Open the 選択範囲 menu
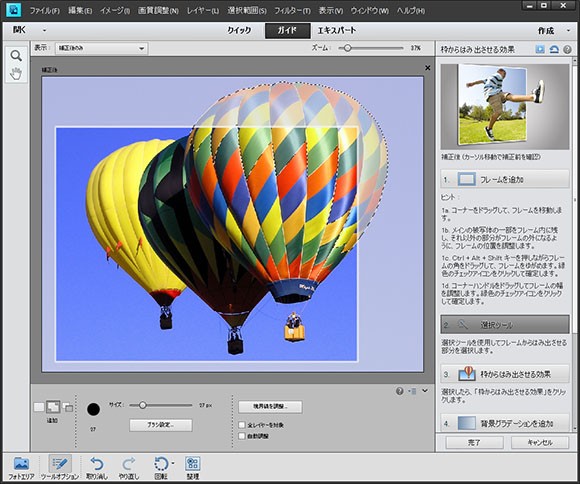The width and height of the screenshot is (580, 484). (247, 11)
